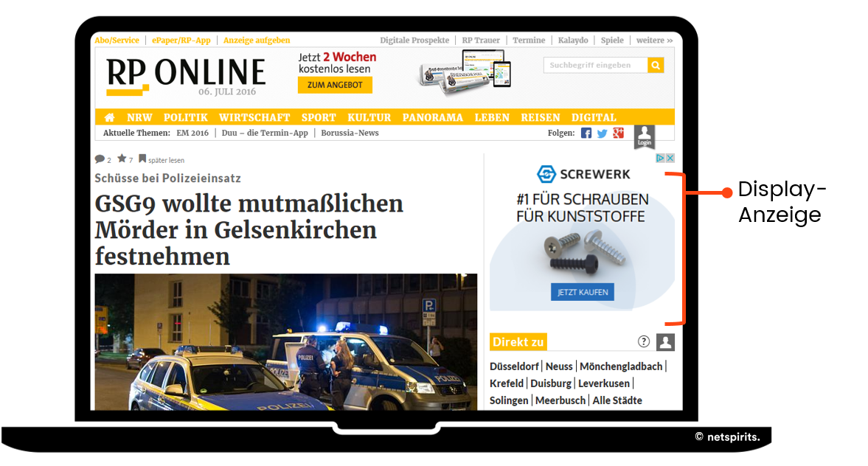The image size is (868, 466).
Task: Click ZUM ANGEBOT in the subscription banner
Action: click(335, 85)
